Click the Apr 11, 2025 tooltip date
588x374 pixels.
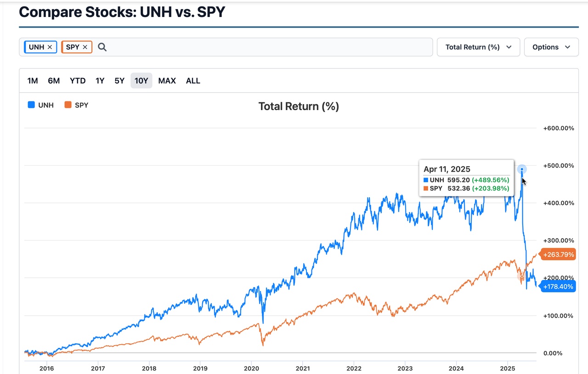point(447,169)
